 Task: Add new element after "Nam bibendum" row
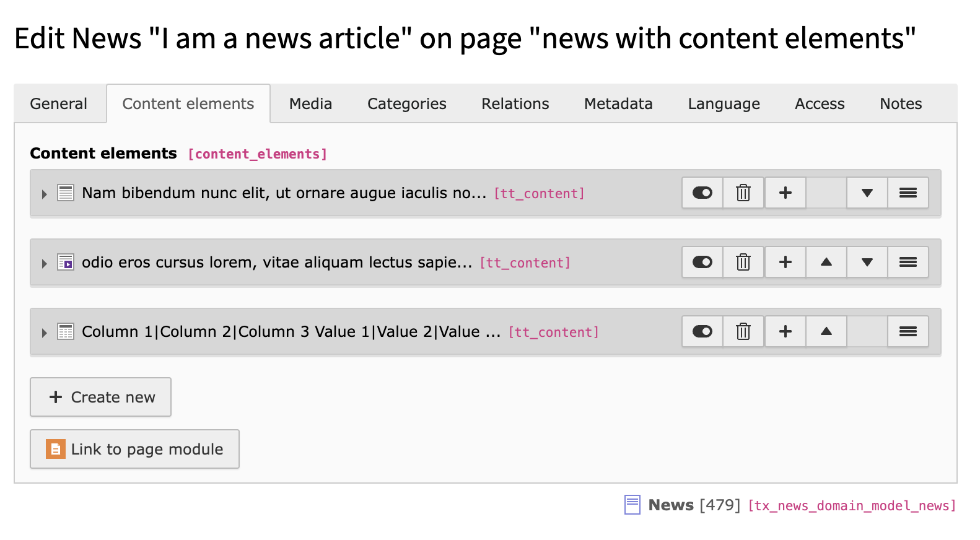click(x=785, y=193)
